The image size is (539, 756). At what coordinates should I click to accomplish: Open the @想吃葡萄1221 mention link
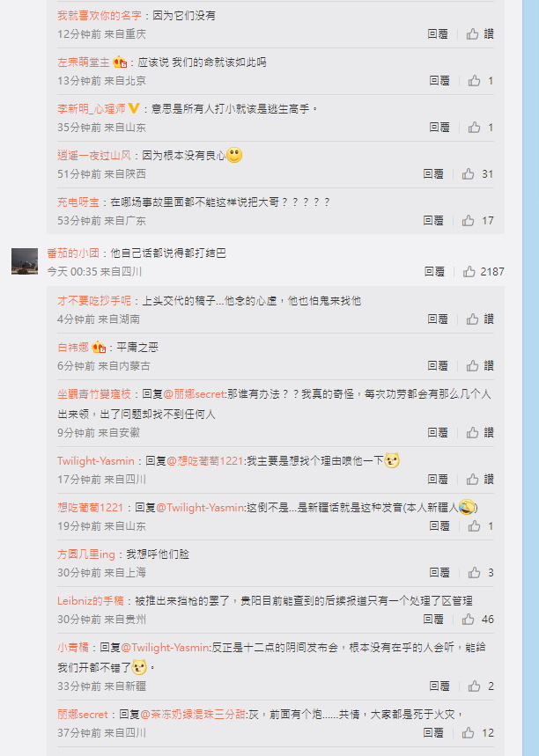(x=204, y=461)
